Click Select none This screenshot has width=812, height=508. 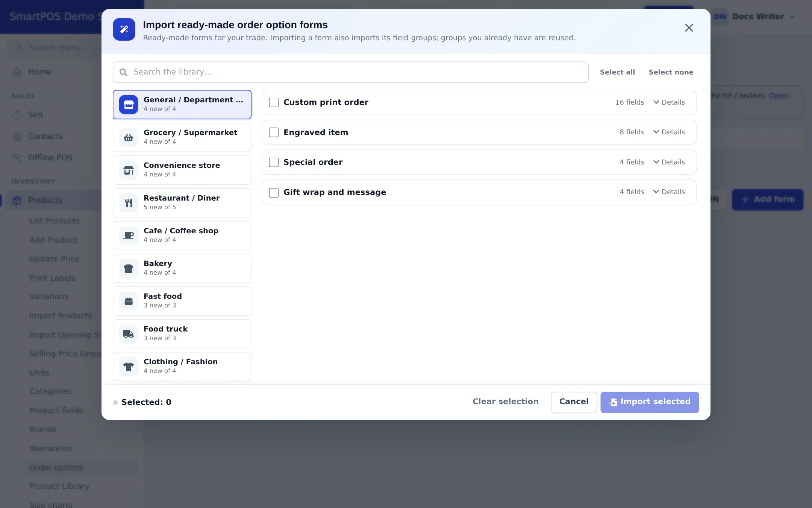[x=671, y=72]
